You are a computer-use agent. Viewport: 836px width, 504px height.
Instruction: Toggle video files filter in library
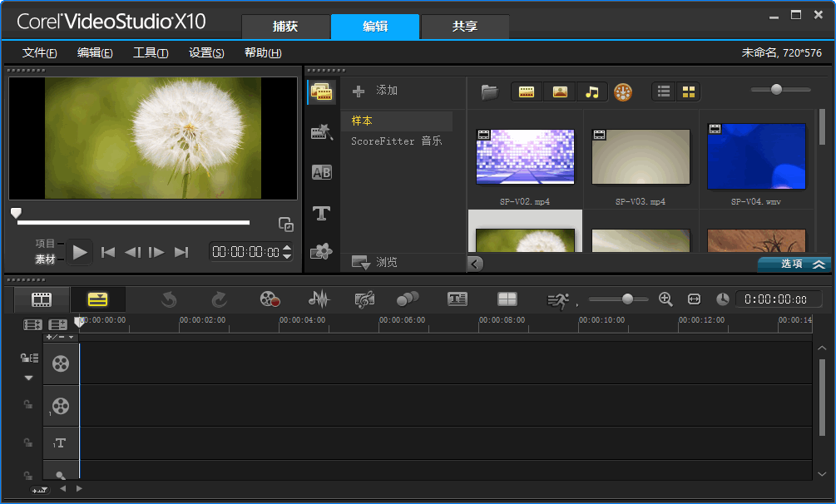tap(527, 92)
